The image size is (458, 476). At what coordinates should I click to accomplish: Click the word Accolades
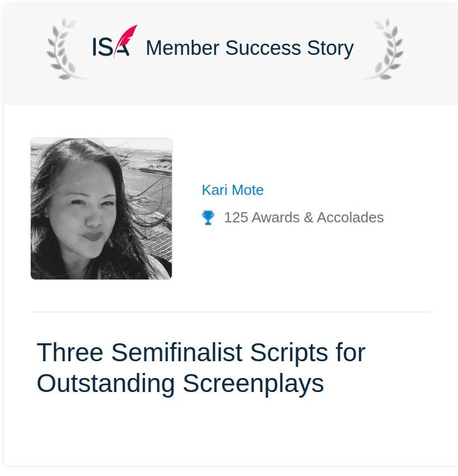coord(350,218)
